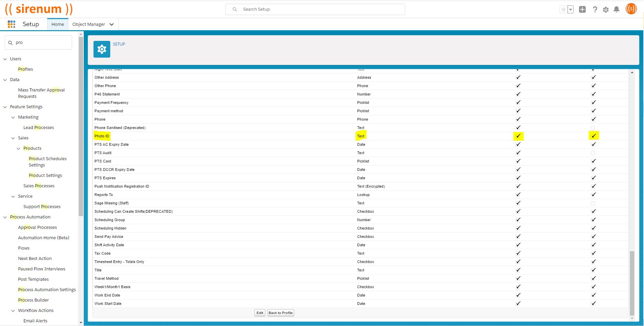Click the field list vertical scrollbar thumb
This screenshot has width=644, height=326.
pos(632,282)
